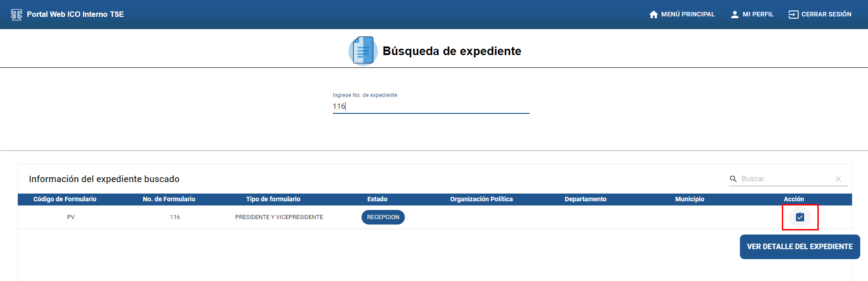The image size is (868, 281).
Task: Click the Estado column header
Action: click(377, 199)
